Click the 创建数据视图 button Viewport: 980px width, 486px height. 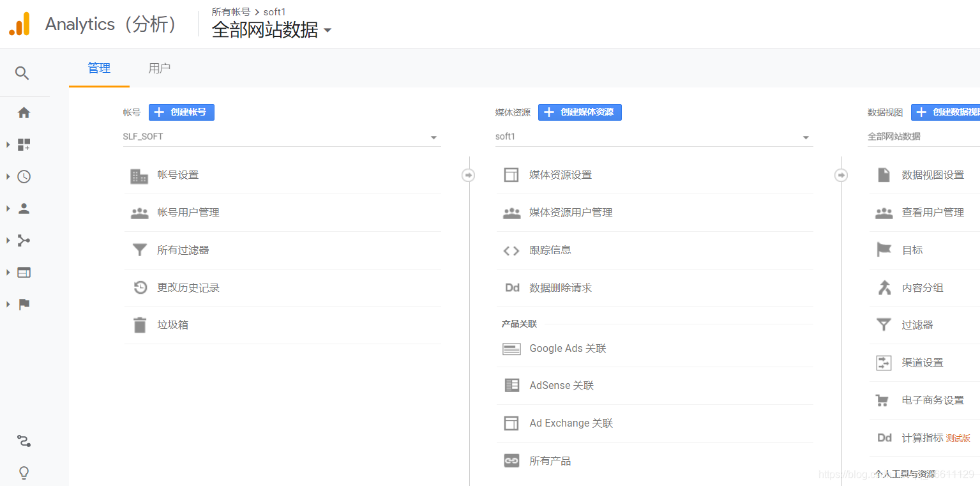(x=946, y=112)
